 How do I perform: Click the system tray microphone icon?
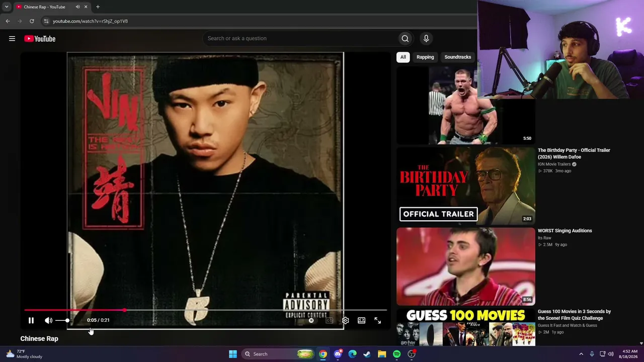point(592,354)
